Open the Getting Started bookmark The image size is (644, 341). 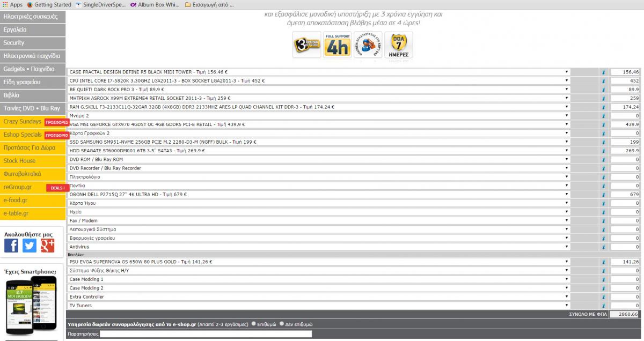49,5
